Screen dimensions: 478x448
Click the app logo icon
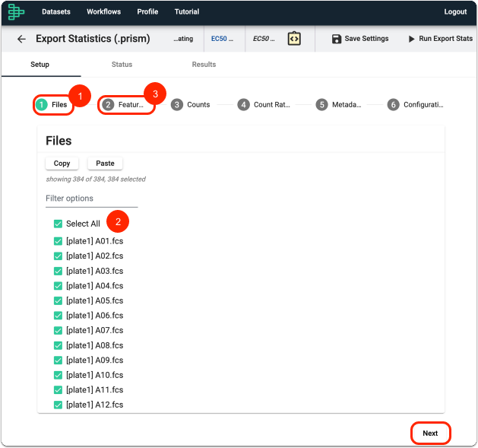(x=16, y=12)
